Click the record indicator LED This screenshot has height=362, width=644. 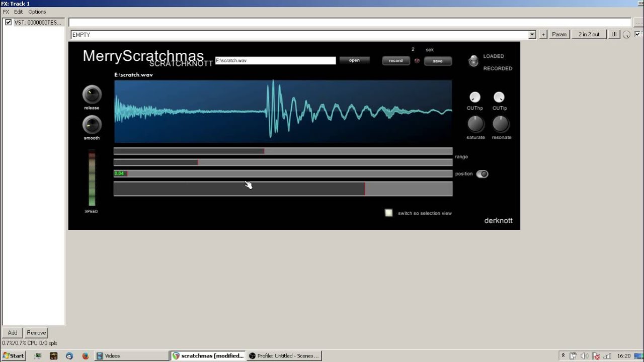coord(417,61)
